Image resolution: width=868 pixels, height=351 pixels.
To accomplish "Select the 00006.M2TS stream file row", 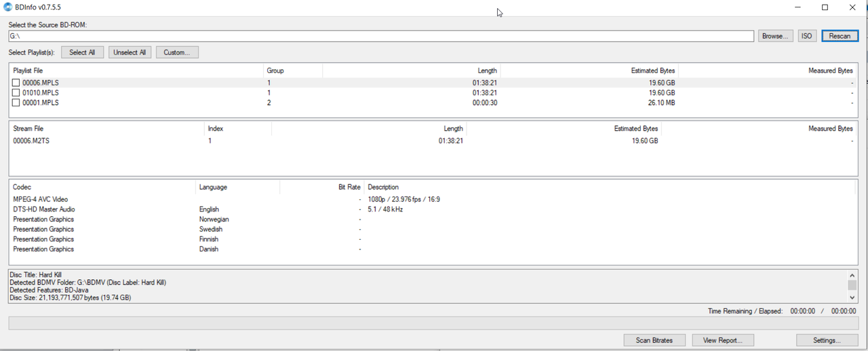I will (x=433, y=141).
